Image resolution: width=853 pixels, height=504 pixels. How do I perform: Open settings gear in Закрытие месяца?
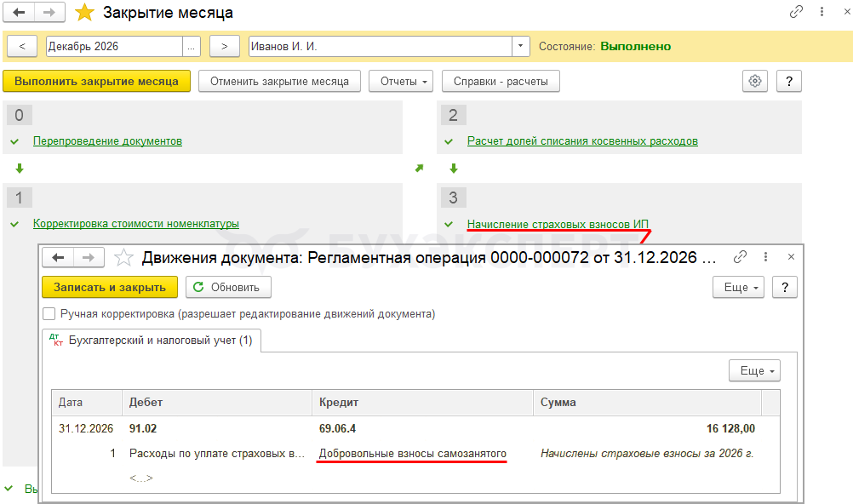click(755, 81)
